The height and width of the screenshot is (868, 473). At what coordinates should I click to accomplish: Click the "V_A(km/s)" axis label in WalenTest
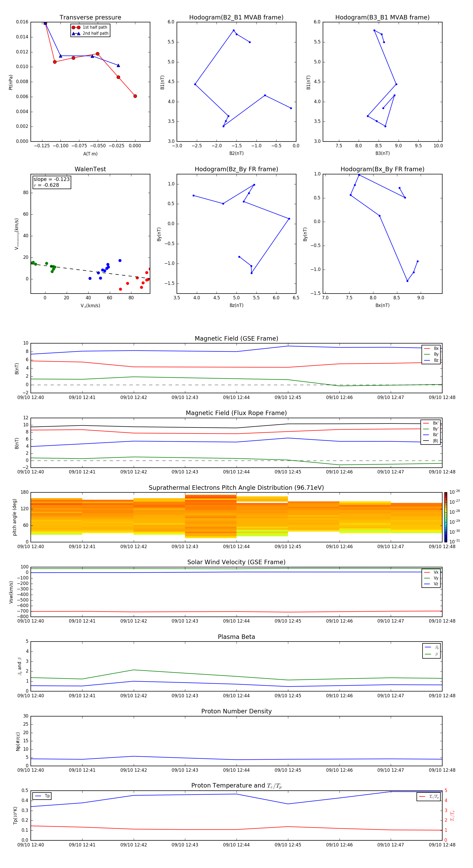click(90, 306)
